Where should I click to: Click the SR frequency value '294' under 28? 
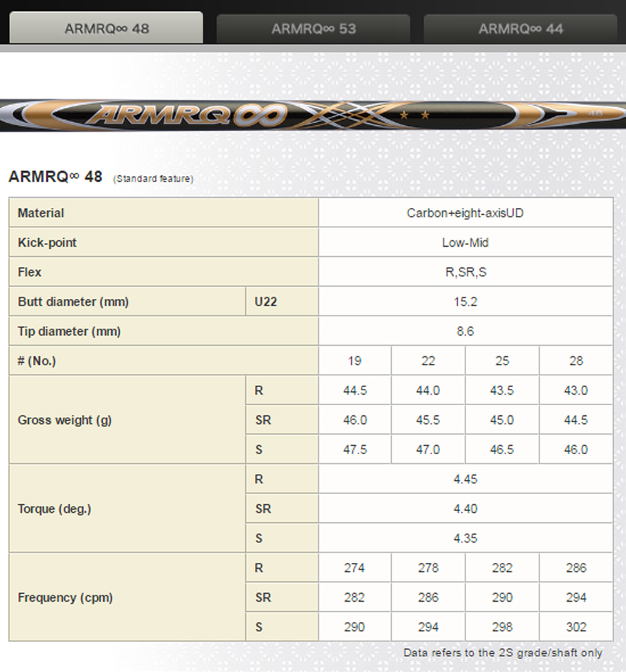(x=576, y=597)
